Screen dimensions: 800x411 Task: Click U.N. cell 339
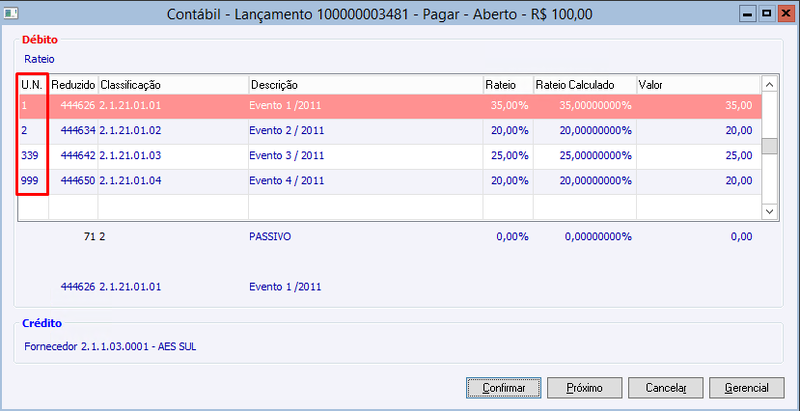pyautogui.click(x=34, y=156)
